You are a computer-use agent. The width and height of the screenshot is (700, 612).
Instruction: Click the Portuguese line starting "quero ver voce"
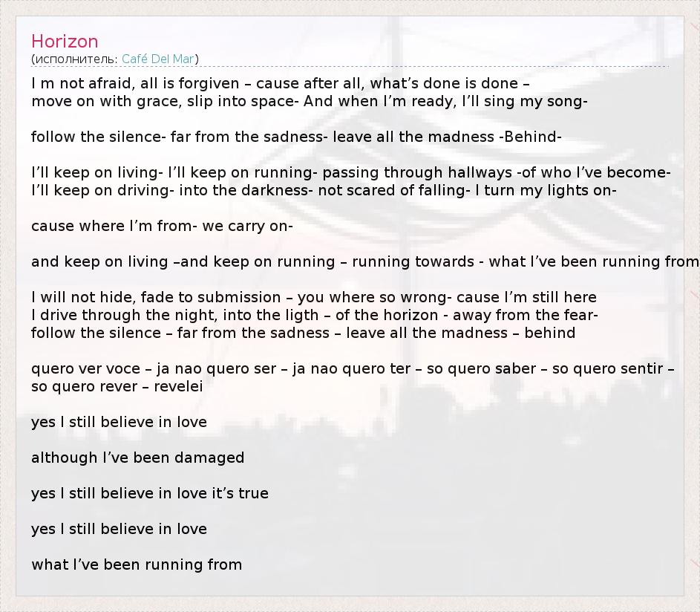pos(353,368)
